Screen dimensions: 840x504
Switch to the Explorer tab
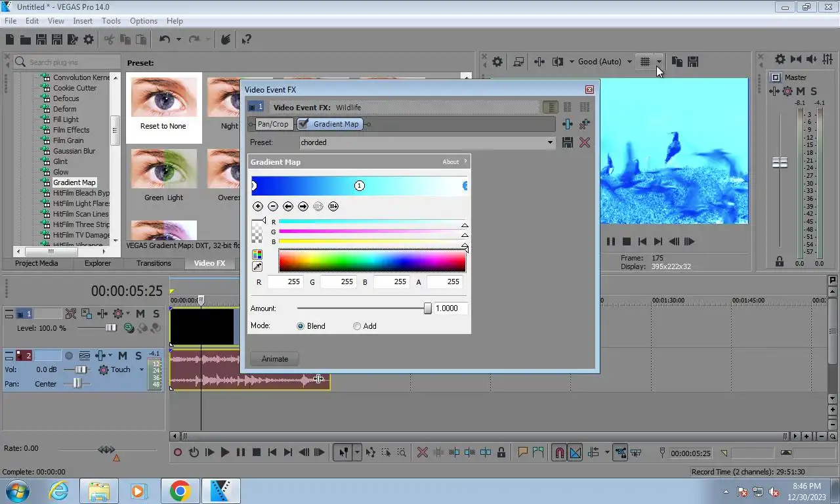(x=98, y=263)
